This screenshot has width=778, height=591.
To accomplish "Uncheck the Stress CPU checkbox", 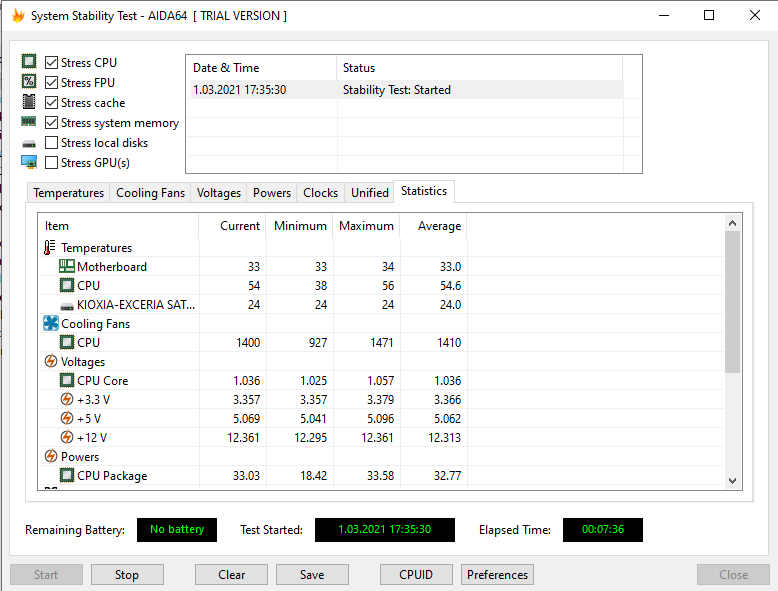I will (51, 63).
